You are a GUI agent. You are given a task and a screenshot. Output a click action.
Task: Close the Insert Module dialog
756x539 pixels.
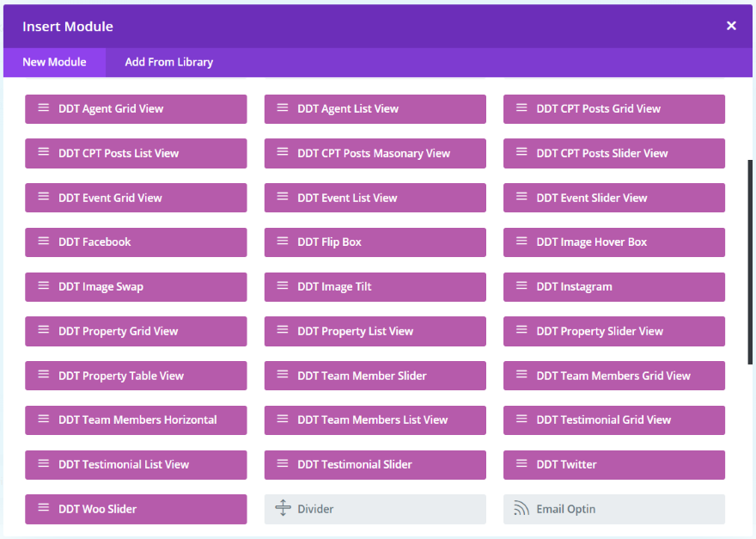(731, 26)
